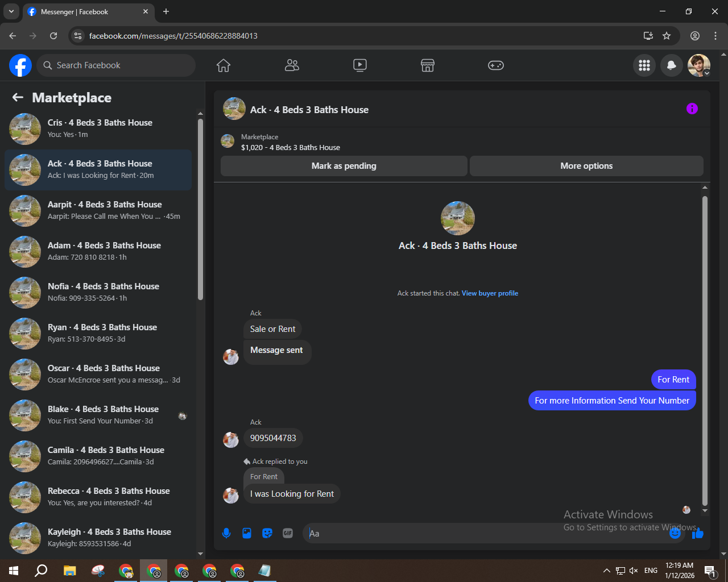Click the large house photo above the conversation
This screenshot has width=728, height=582.
coord(458,218)
